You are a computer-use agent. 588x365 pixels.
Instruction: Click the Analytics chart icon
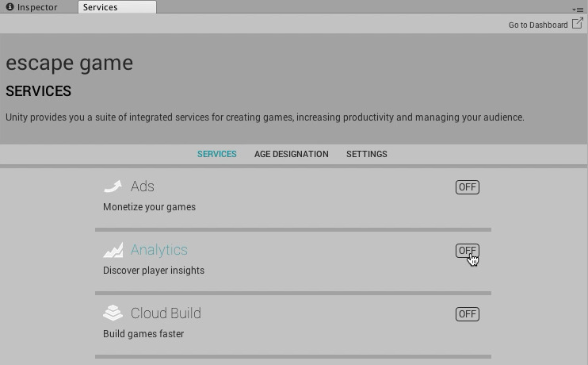point(113,250)
